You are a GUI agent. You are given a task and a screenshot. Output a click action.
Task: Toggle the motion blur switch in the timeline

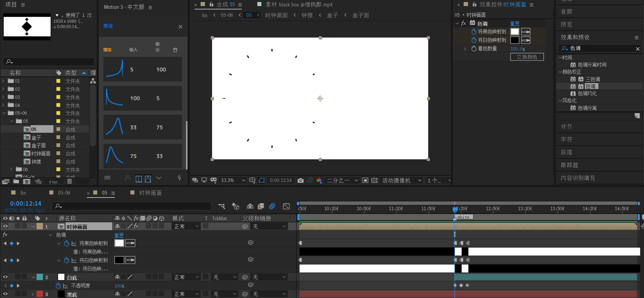pyautogui.click(x=272, y=206)
